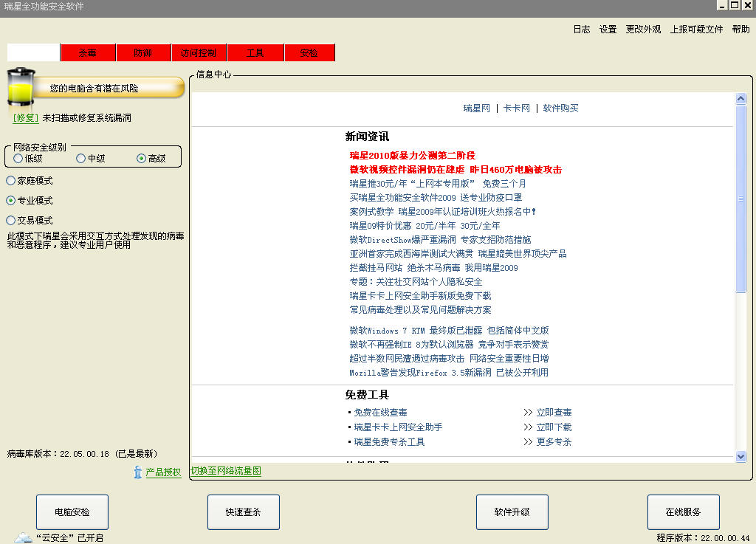
Task: Click the battery risk status icon
Action: pyautogui.click(x=21, y=87)
